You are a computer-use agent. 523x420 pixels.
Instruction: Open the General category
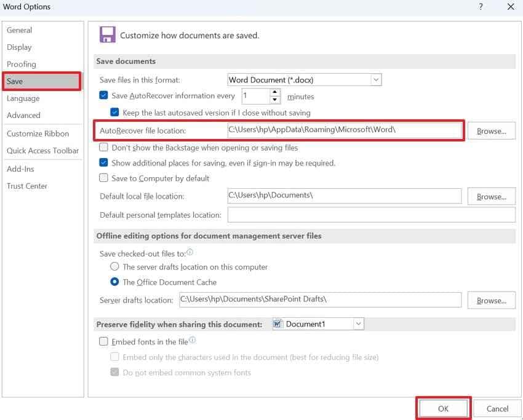pyautogui.click(x=19, y=30)
